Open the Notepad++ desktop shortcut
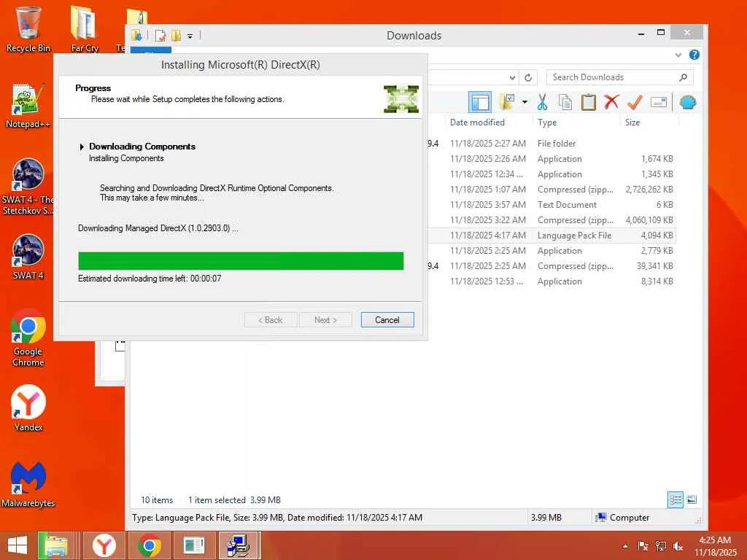Screen dimensions: 747x560 pyautogui.click(x=28, y=106)
